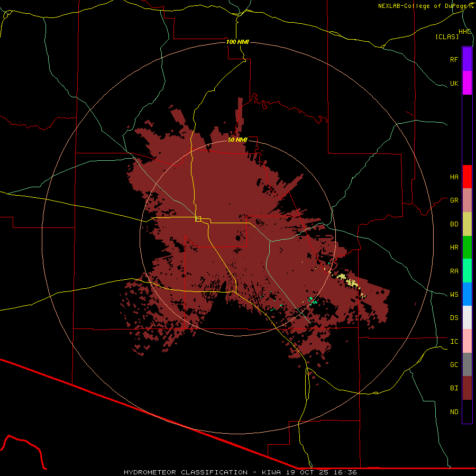Click the ND black legend swatch

coord(467,411)
